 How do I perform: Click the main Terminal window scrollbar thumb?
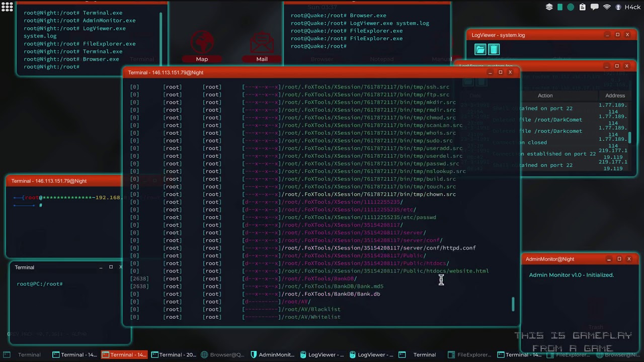point(513,304)
